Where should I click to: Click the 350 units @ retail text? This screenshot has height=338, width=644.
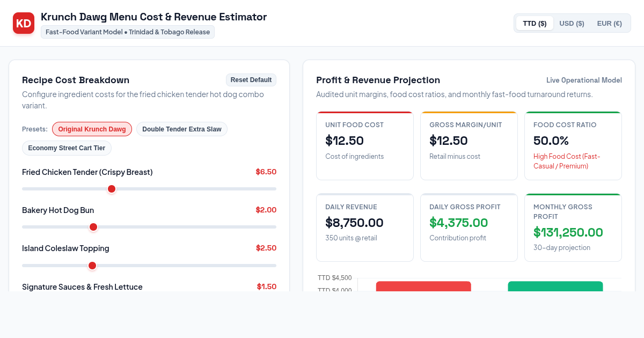pos(351,238)
